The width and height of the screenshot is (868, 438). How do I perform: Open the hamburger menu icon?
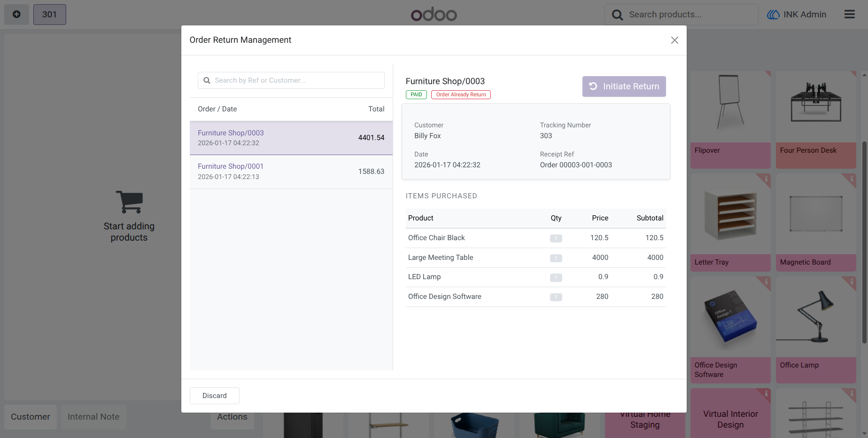tap(849, 15)
